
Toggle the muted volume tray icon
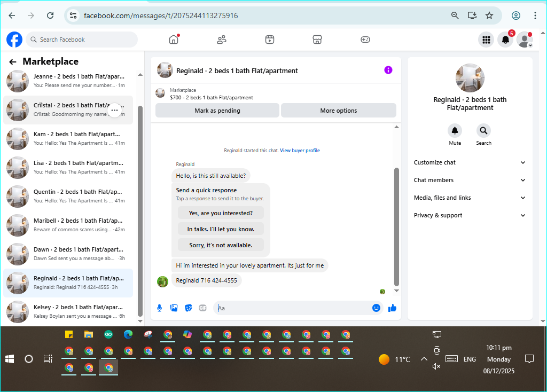(x=436, y=366)
